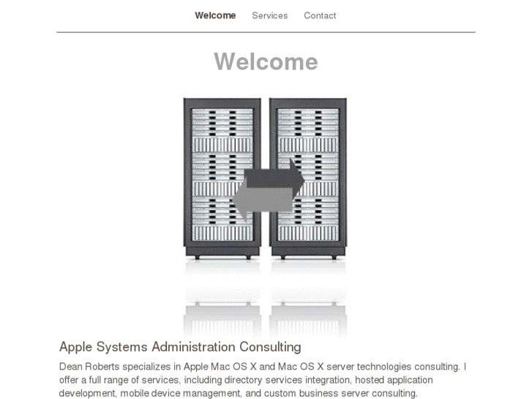Click the large Welcome heading
Viewport: 532px width, 399px height.
(266, 61)
